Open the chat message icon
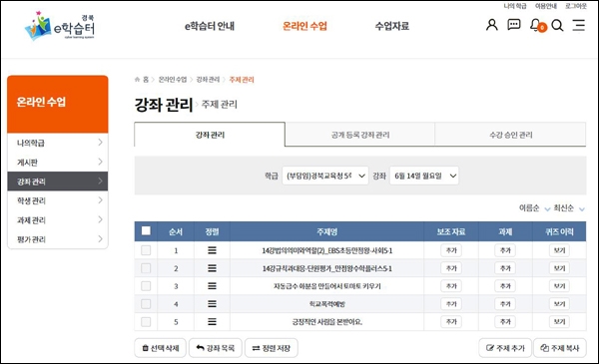The image size is (599, 364). pos(514,25)
